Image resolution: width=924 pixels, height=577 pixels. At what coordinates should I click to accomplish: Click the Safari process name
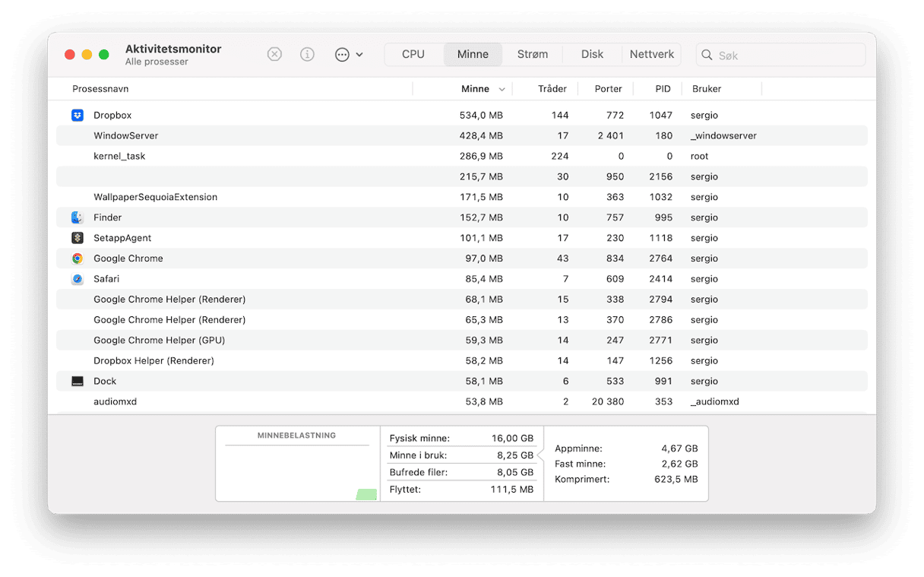[x=106, y=279]
